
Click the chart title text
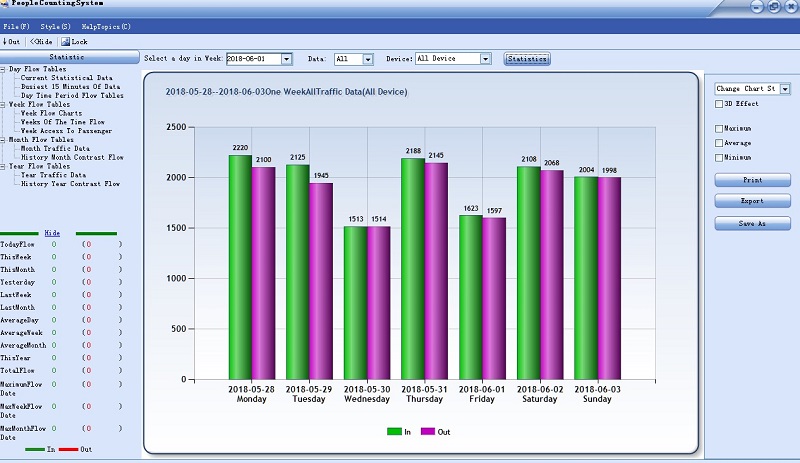pyautogui.click(x=286, y=92)
